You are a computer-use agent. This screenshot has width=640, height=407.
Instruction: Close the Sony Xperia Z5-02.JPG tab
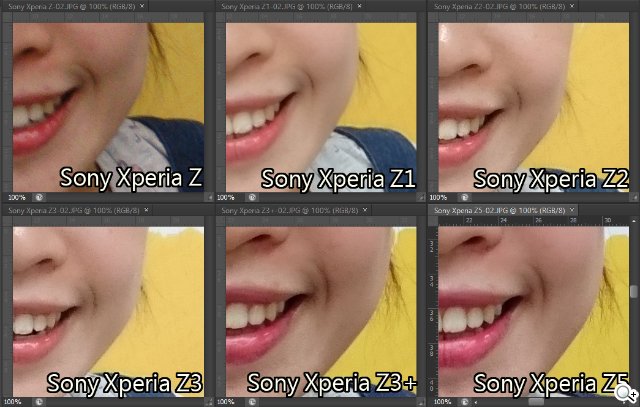pyautogui.click(x=572, y=210)
